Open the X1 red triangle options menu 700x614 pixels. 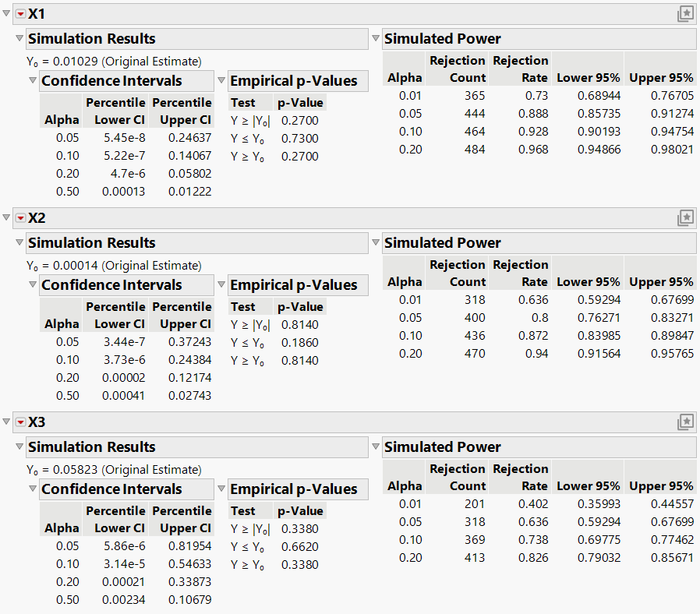pos(19,13)
